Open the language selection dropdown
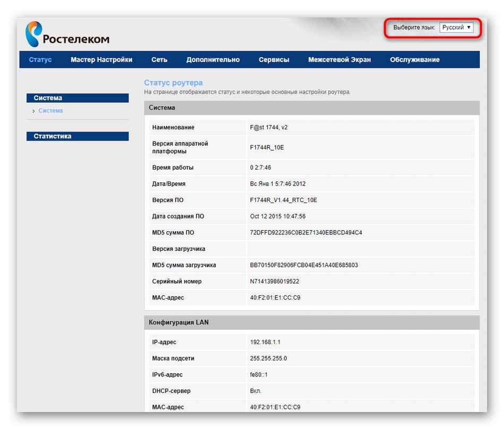This screenshot has width=504, height=429. (456, 28)
